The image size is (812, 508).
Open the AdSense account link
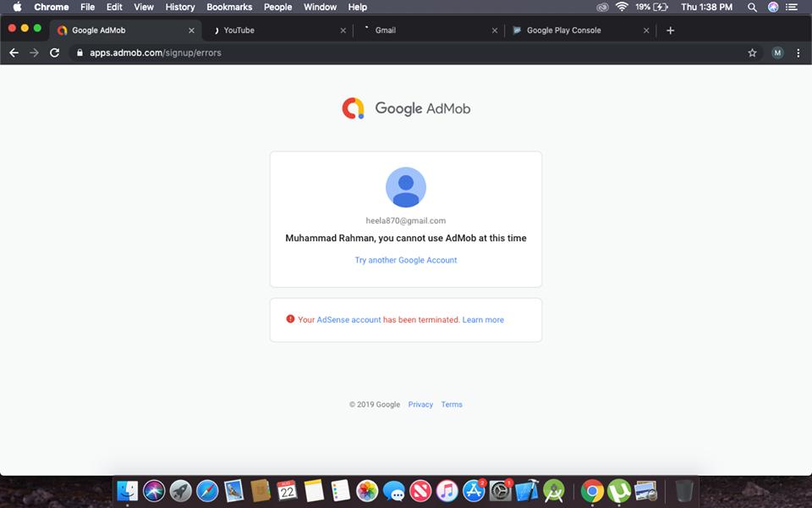(348, 320)
